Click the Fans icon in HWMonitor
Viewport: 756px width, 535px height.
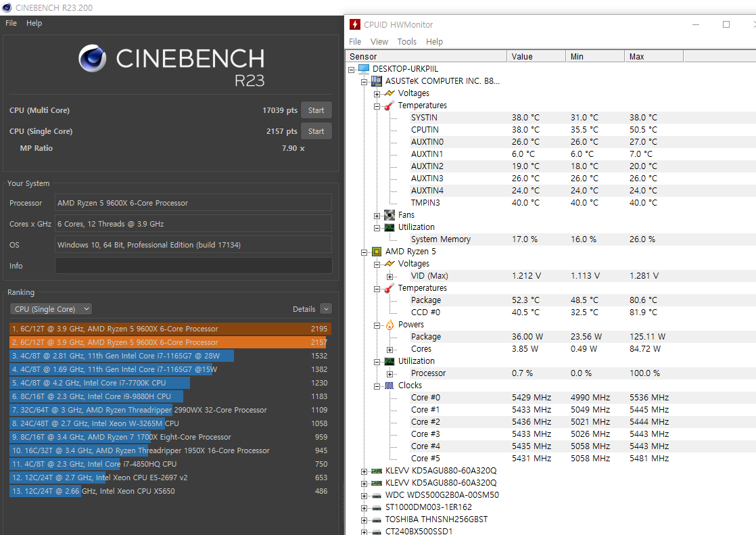point(389,215)
